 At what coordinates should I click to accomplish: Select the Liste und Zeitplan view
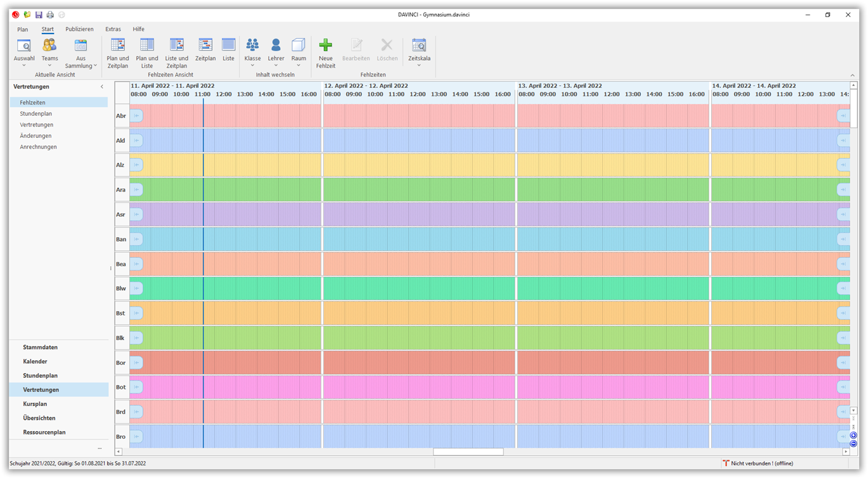tap(177, 46)
